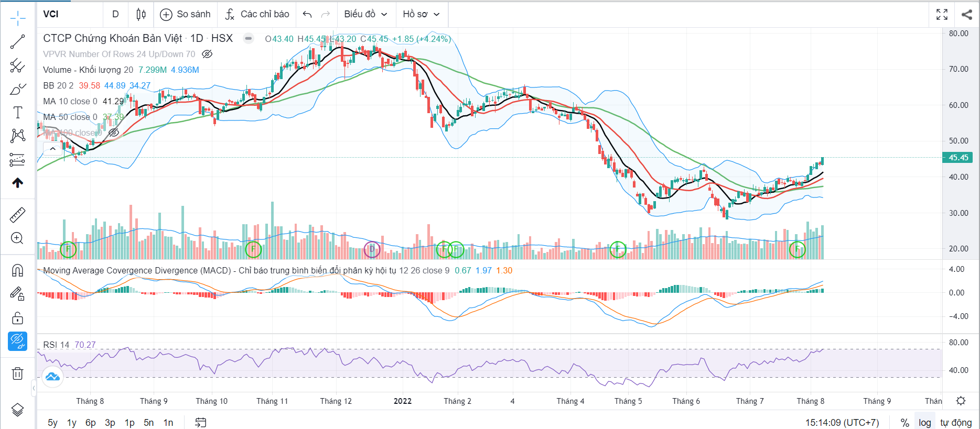Delete all drawings with trash icon
The width and height of the screenshot is (980, 429).
(17, 373)
